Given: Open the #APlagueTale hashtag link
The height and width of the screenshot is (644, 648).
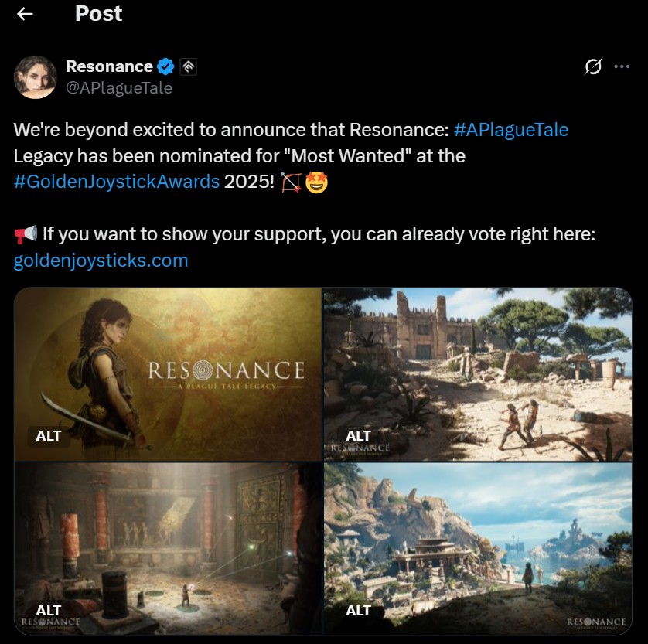Looking at the screenshot, I should click(511, 130).
